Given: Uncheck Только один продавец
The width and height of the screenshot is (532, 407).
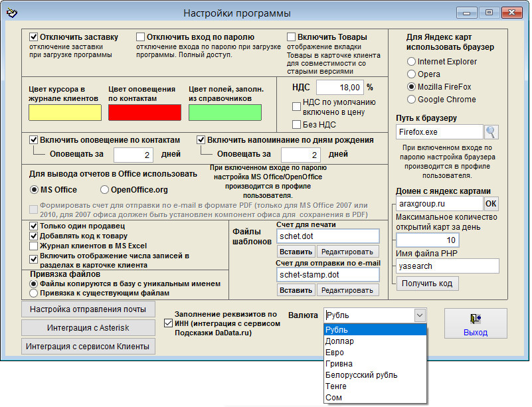Looking at the screenshot, I should [33, 226].
